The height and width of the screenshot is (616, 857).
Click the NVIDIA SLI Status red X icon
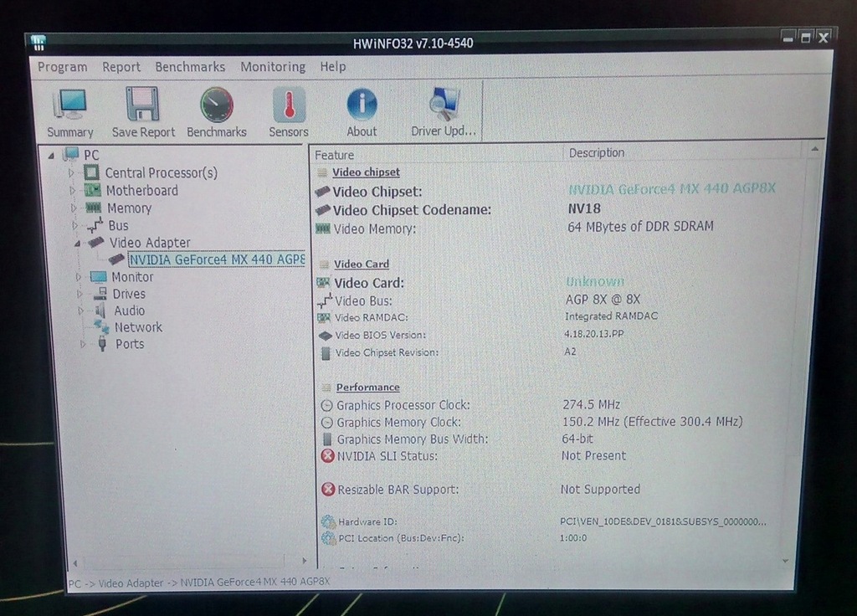click(327, 456)
